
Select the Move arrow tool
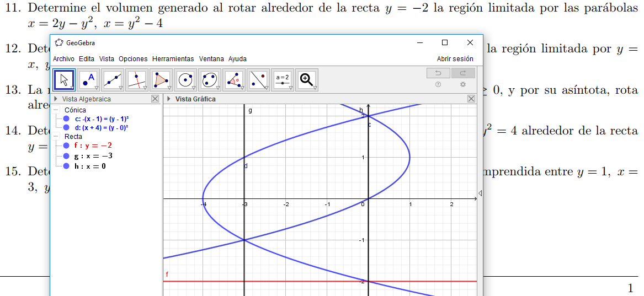(64, 80)
